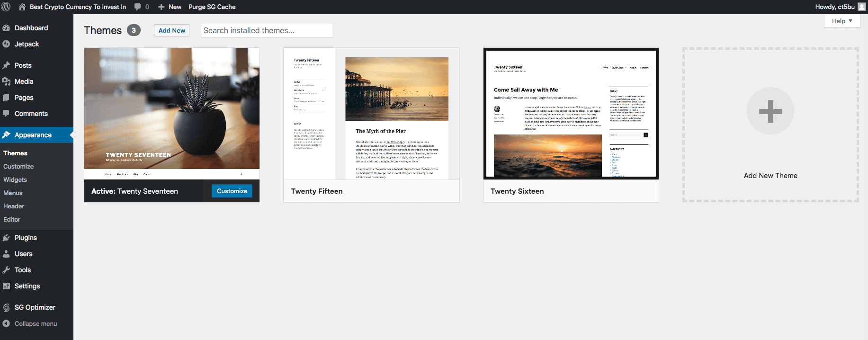
Task: Click the theme count badge showing 3
Action: pyautogui.click(x=134, y=30)
